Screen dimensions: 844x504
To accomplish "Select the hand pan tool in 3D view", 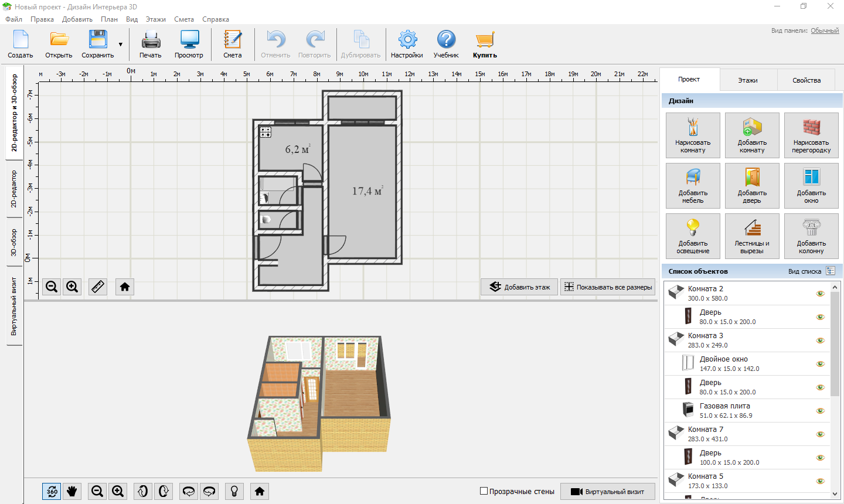I will pos(72,491).
